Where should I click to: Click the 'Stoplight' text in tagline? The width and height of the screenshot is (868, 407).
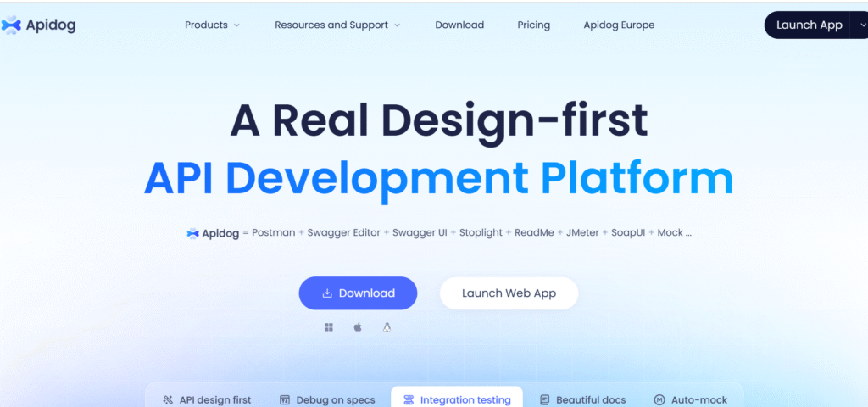tap(481, 232)
